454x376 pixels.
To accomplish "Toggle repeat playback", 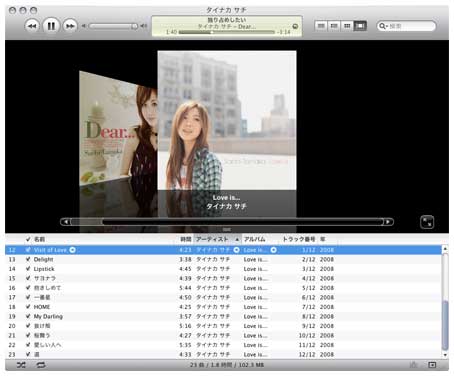I will click(x=41, y=365).
